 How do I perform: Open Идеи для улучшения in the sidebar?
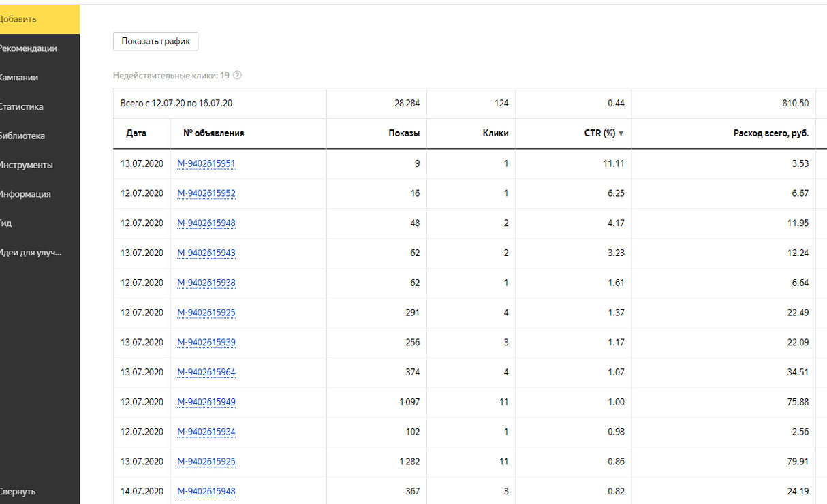click(x=31, y=253)
